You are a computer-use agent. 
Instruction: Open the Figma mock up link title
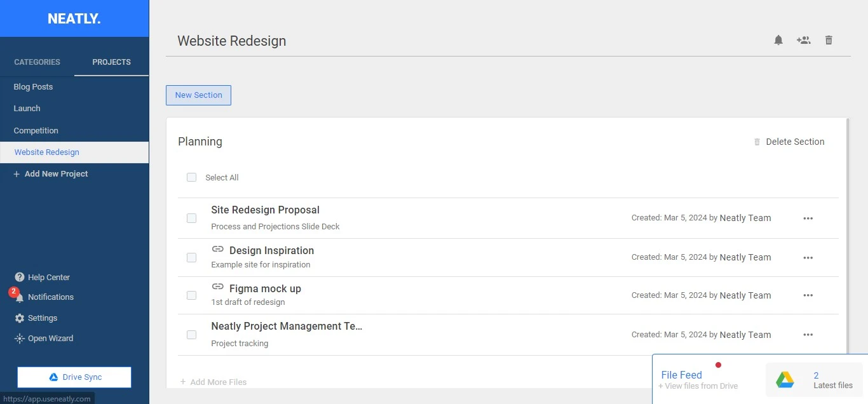pyautogui.click(x=266, y=289)
